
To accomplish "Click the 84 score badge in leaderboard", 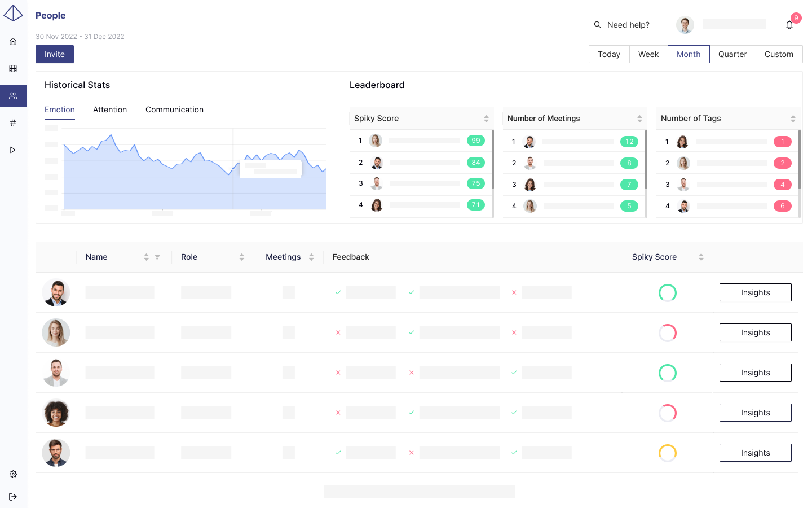I will click(476, 163).
